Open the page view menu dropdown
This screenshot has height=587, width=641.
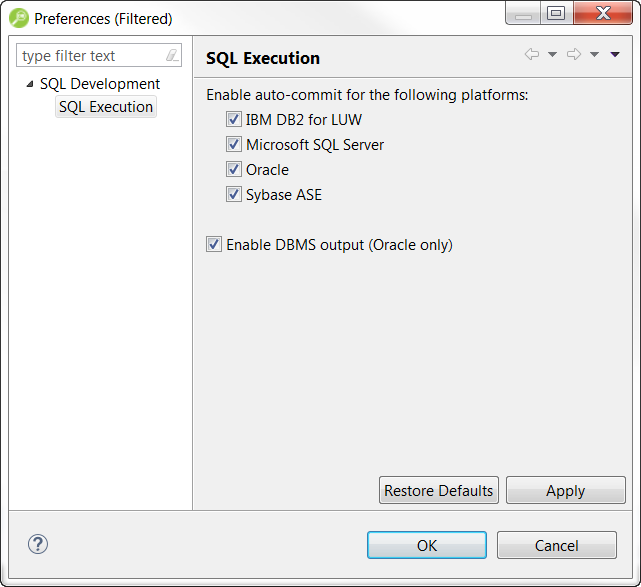(x=615, y=55)
